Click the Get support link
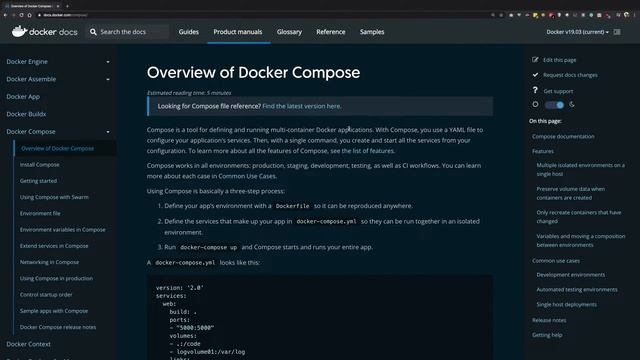The width and height of the screenshot is (640, 360). coord(558,91)
